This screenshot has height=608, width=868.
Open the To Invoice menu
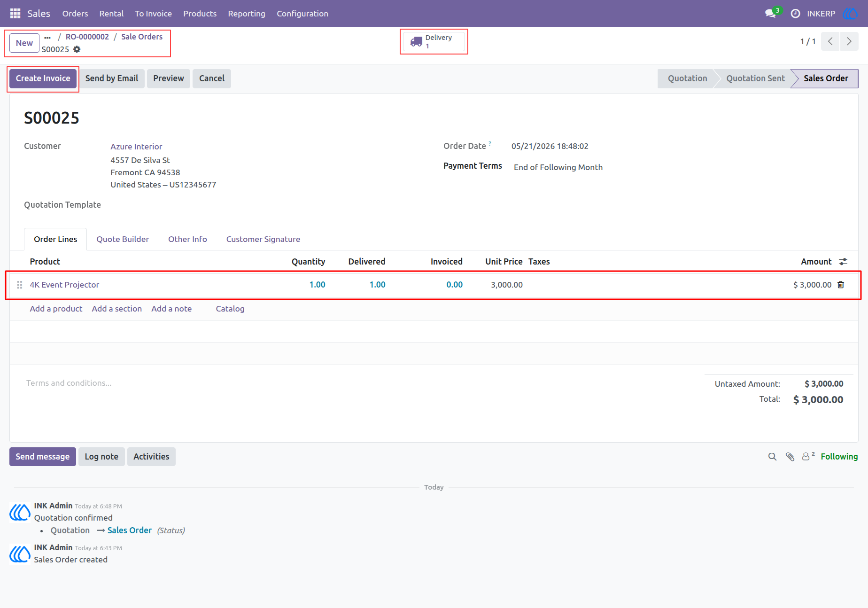153,14
